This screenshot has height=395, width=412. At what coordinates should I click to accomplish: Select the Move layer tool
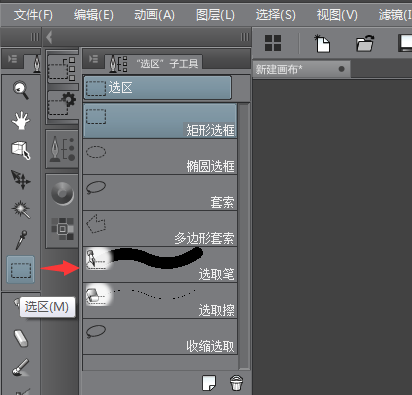[21, 180]
